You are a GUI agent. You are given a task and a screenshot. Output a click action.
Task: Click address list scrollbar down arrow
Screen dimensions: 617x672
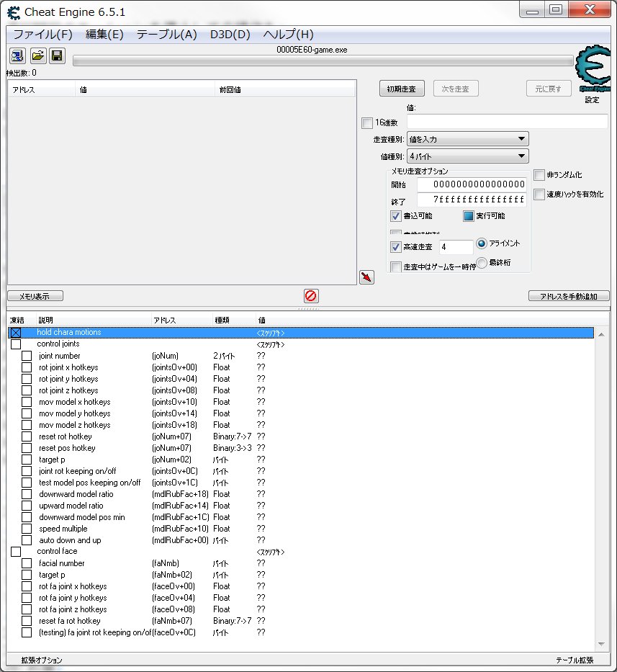[601, 644]
